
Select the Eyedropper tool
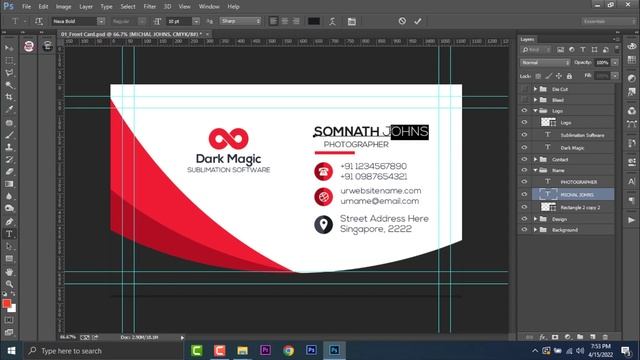[x=9, y=109]
